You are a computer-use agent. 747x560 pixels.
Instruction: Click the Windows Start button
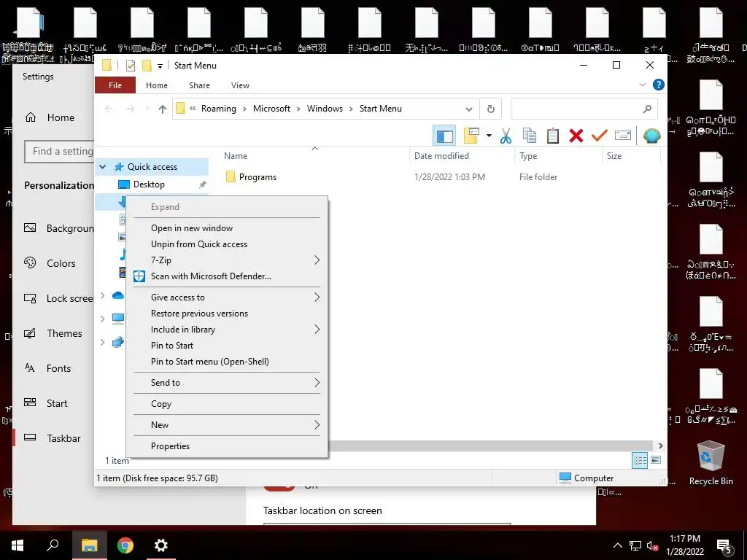coord(18,545)
